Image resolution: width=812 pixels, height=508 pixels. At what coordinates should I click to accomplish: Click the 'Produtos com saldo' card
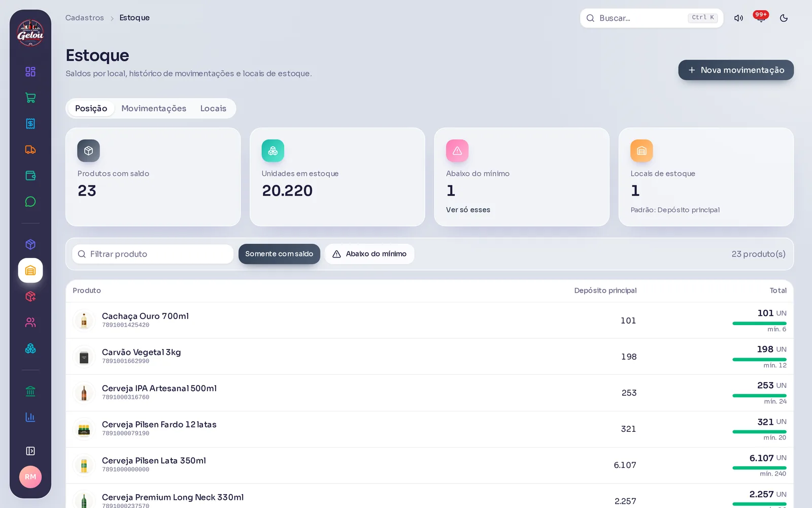[153, 177]
